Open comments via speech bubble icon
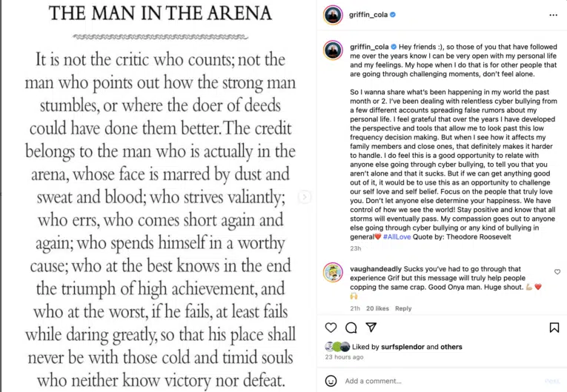The width and height of the screenshot is (567, 392). pos(351,328)
